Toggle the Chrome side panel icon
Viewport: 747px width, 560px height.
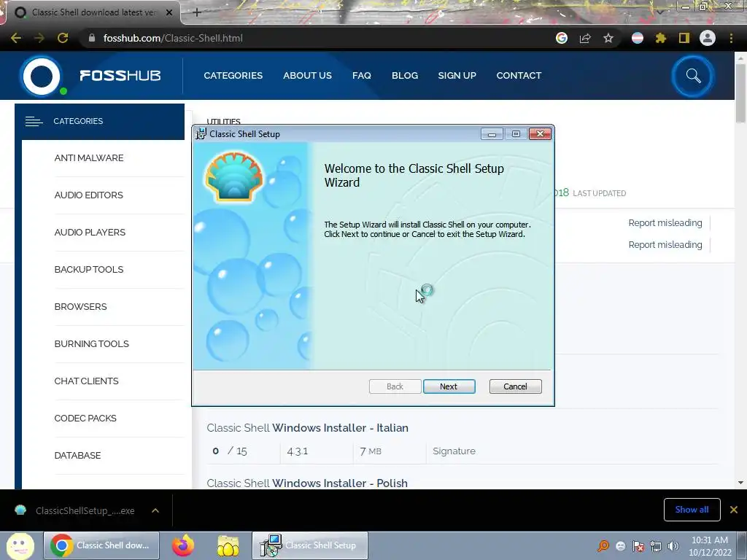(684, 38)
